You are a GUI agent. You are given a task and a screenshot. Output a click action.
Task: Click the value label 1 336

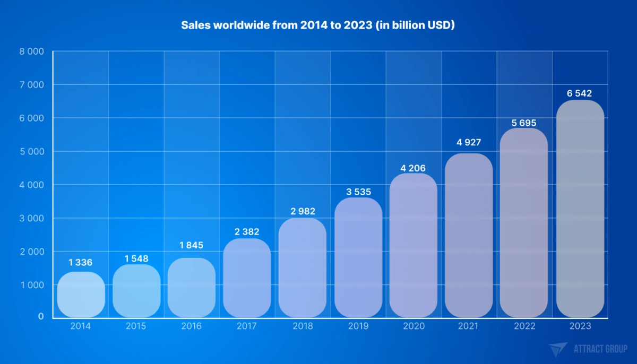pyautogui.click(x=80, y=262)
